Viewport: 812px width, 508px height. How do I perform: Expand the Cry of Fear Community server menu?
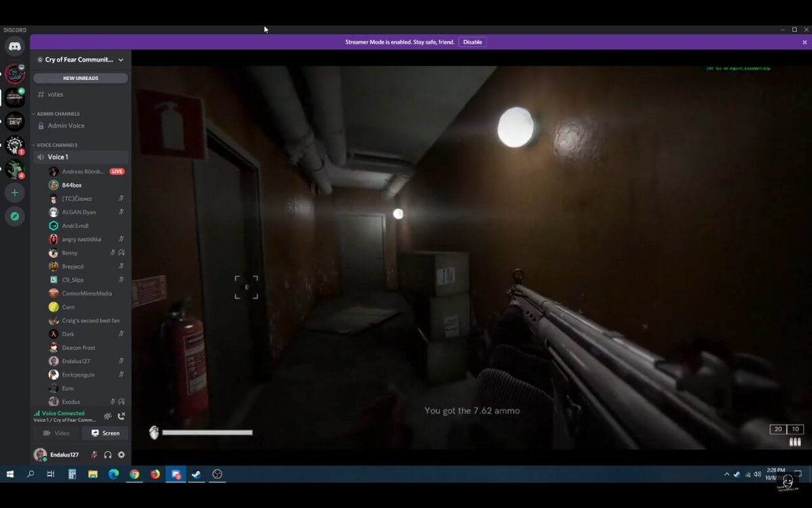(81, 60)
